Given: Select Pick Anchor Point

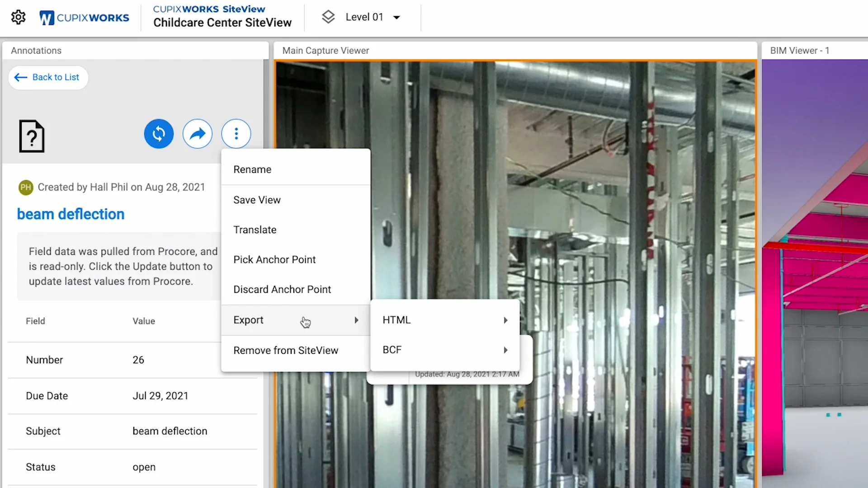Looking at the screenshot, I should pos(296,259).
